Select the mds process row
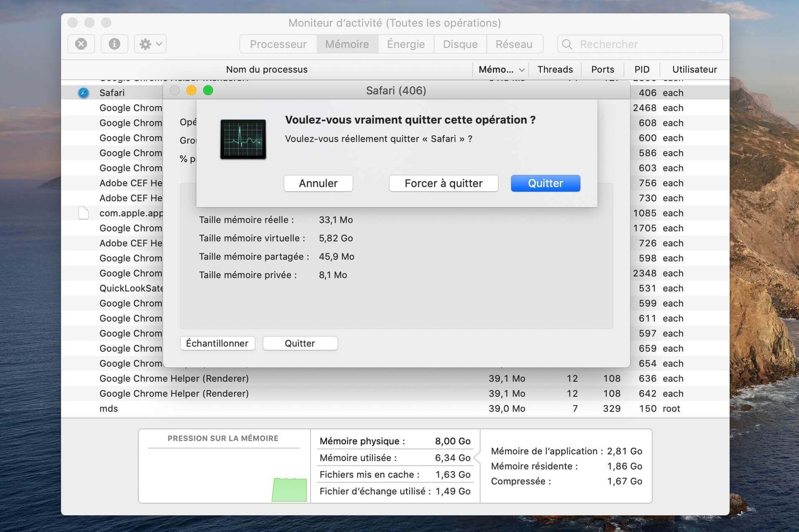 coord(395,409)
